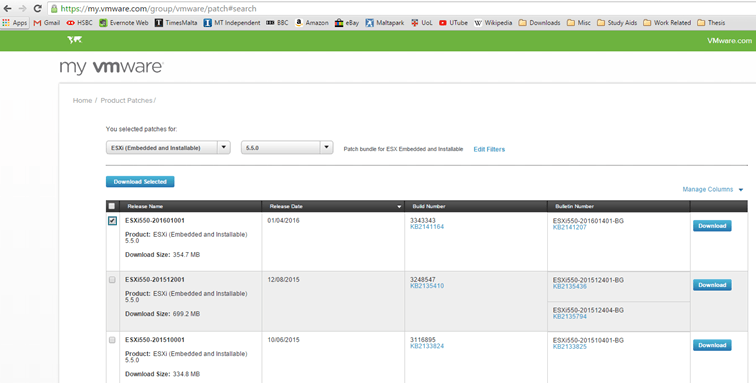
Task: Click the world map icon in green bar
Action: pos(74,40)
